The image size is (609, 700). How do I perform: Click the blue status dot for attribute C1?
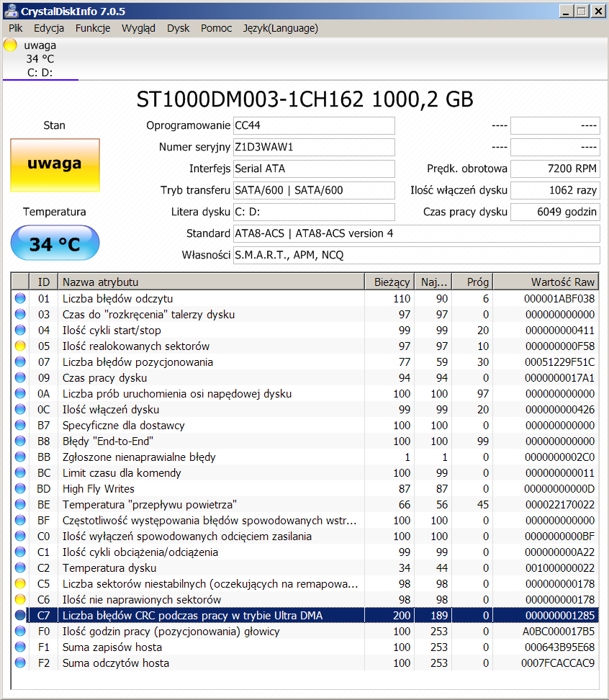pos(20,552)
